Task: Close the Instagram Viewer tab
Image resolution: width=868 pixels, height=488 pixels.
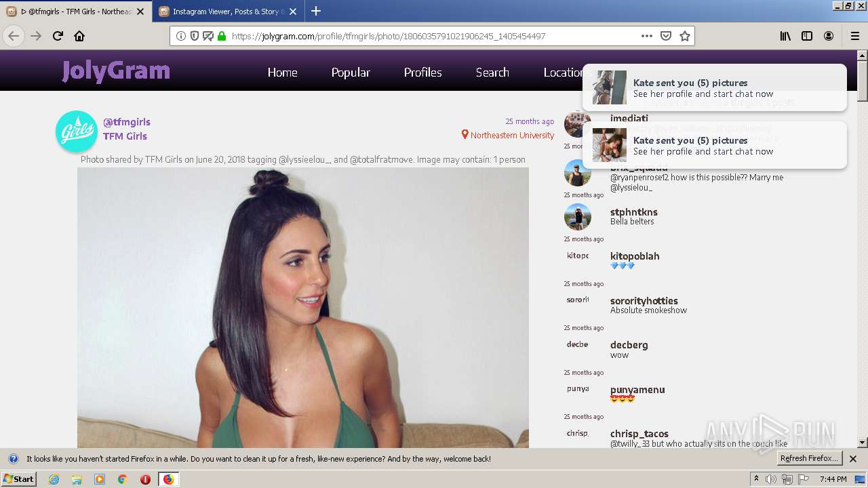Action: (292, 12)
